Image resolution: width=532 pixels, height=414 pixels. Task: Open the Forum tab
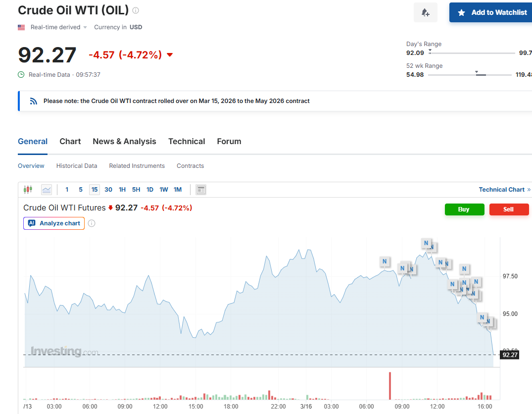click(x=229, y=141)
